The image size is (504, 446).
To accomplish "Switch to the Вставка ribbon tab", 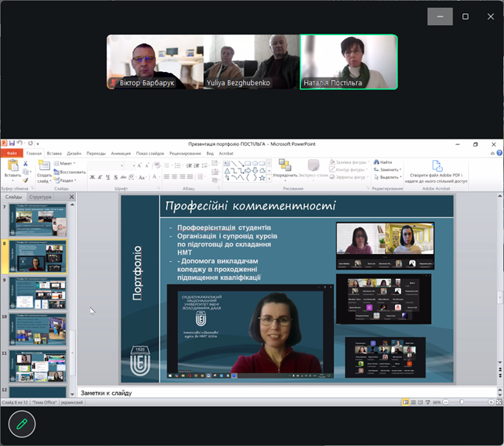I will coord(54,154).
